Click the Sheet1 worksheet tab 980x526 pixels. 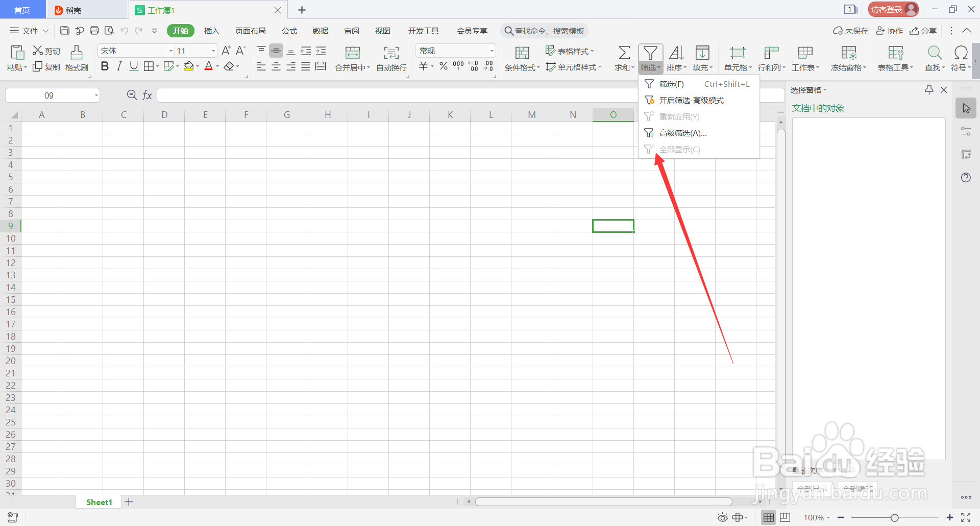(x=99, y=501)
